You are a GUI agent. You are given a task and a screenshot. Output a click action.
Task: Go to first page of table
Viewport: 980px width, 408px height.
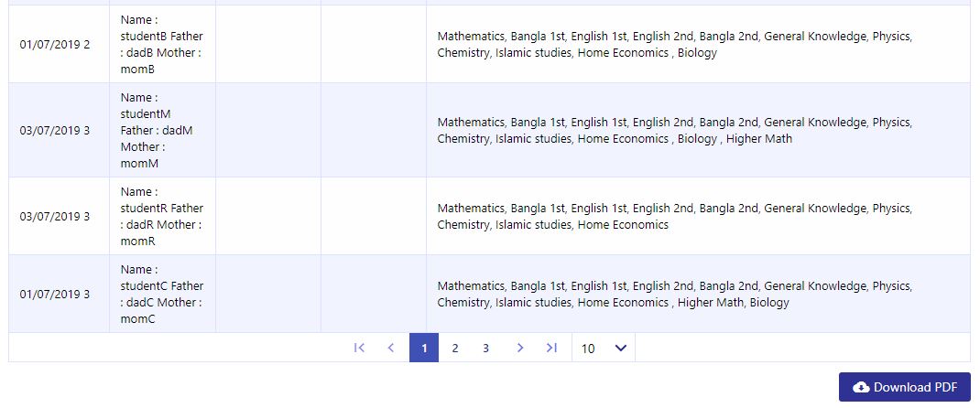(x=359, y=349)
